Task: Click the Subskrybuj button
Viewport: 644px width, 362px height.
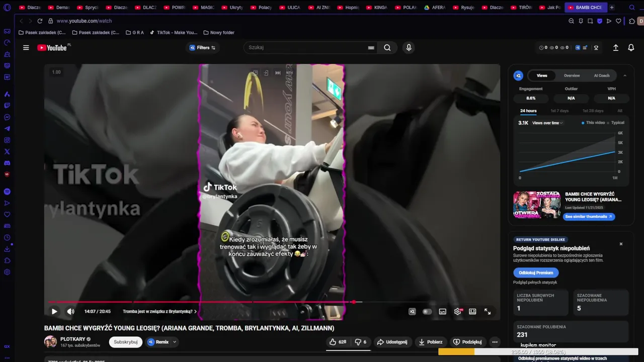Action: click(126, 342)
